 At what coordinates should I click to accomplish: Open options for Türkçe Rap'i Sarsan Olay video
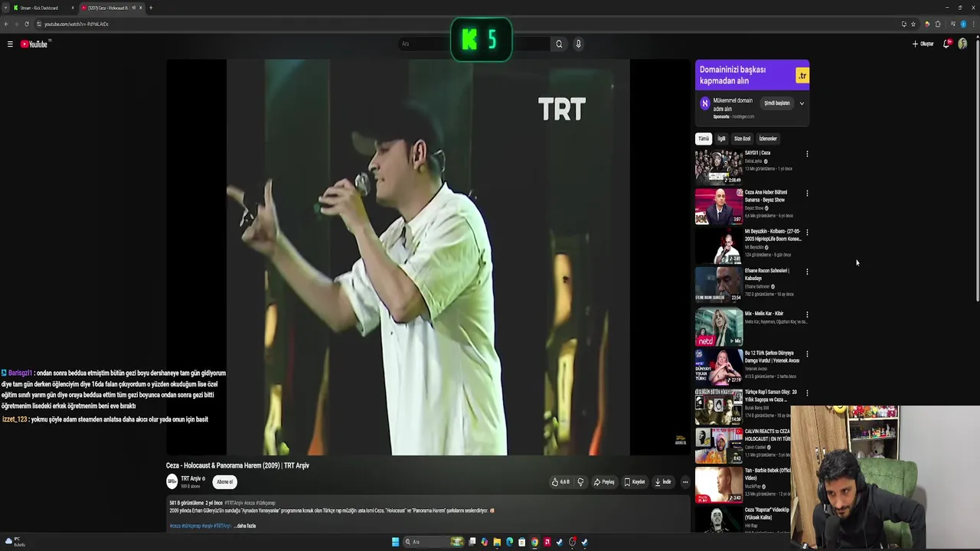(807, 393)
